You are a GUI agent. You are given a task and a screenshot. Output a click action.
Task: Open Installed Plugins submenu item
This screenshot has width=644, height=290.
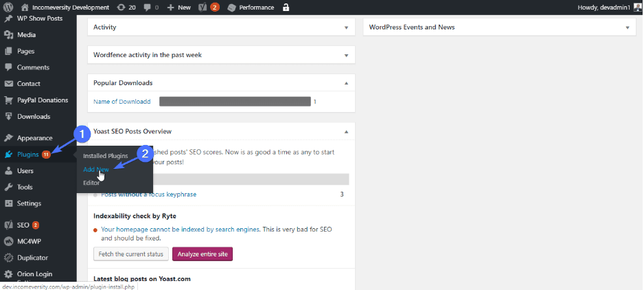[106, 156]
